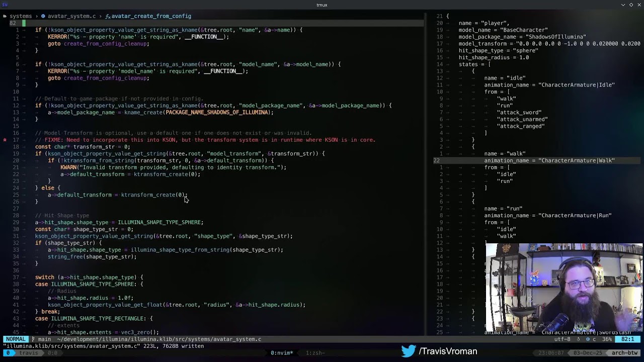Viewport: 644px width, 362px height.
Task: Click right pane line number 22
Action: (436, 161)
